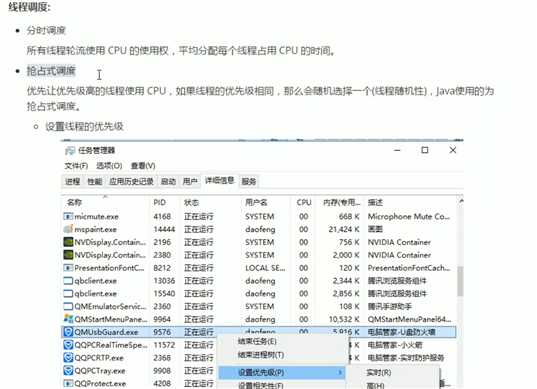Select the micmute.exe row name

(96, 217)
